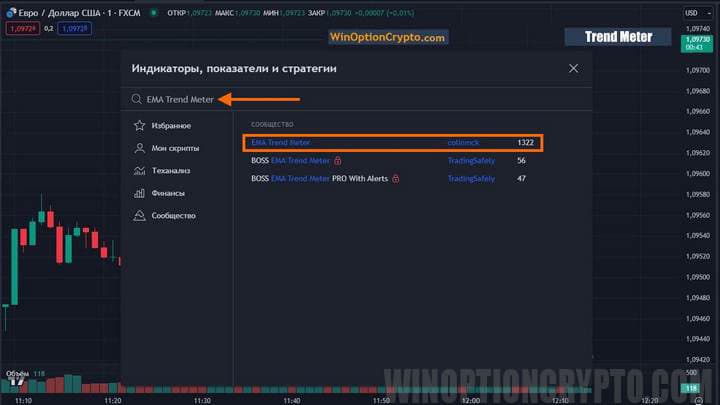Open the USD currency dropdown
720x405 pixels.
click(691, 12)
